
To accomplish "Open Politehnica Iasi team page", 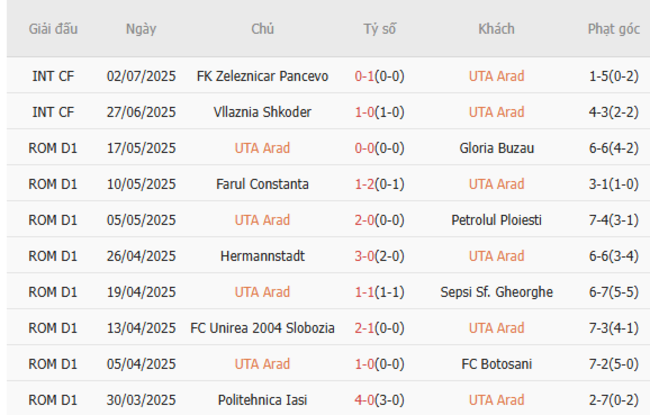I will (262, 400).
